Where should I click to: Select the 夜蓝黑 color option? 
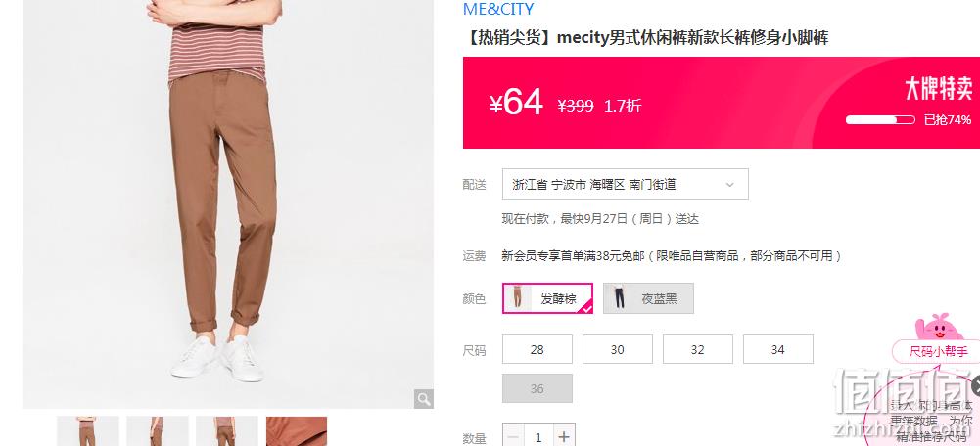[648, 298]
